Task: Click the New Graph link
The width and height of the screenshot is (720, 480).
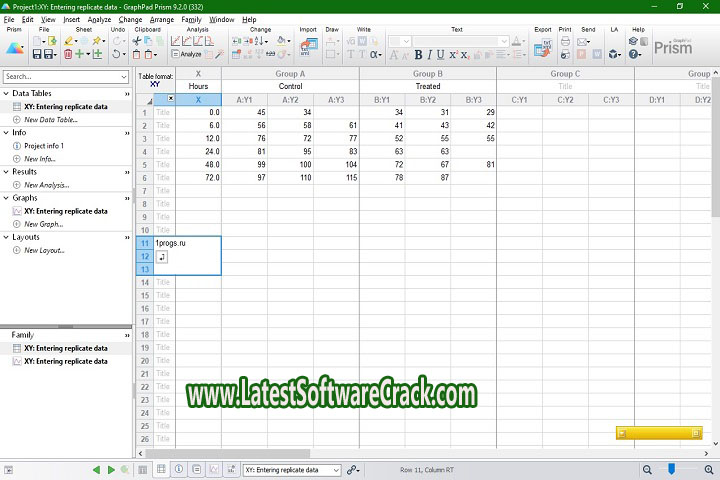Action: (x=44, y=224)
